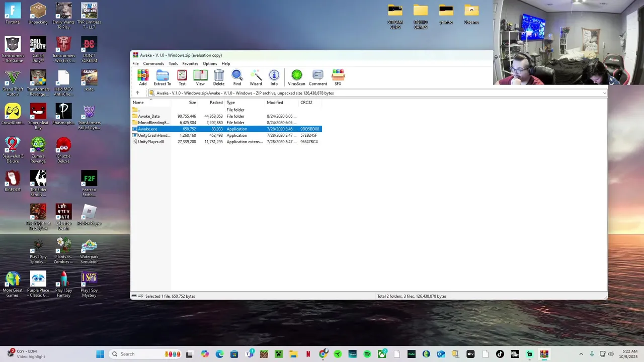
Task: Click the Streams desktop folder
Action: pyautogui.click(x=471, y=14)
